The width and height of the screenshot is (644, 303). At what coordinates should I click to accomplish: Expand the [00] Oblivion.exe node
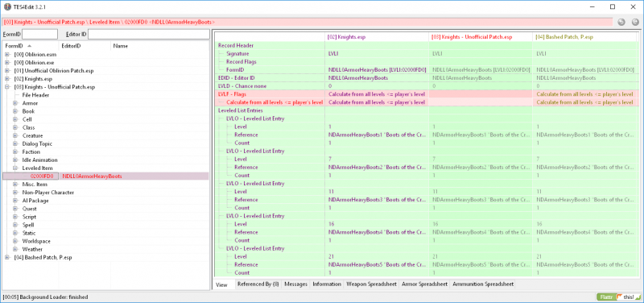pyautogui.click(x=7, y=63)
